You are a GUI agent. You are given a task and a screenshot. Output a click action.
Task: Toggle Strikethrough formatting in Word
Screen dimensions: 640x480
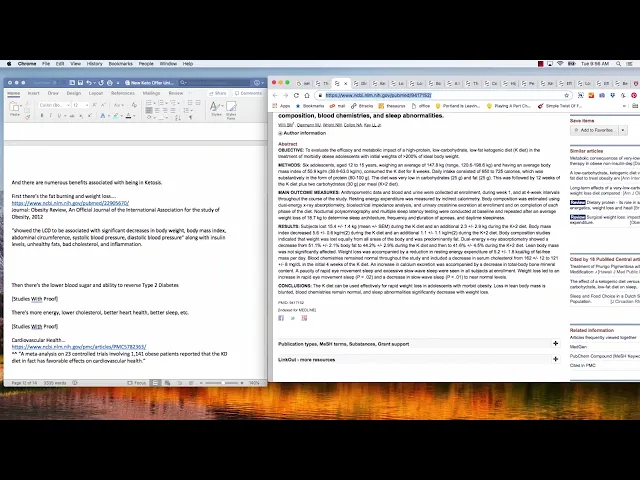click(x=72, y=116)
